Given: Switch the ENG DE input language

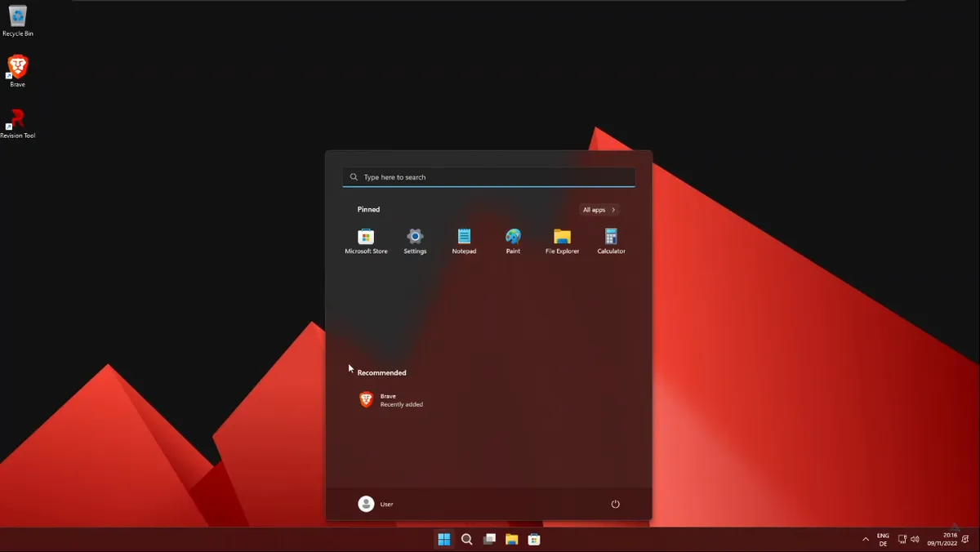Looking at the screenshot, I should [x=883, y=540].
